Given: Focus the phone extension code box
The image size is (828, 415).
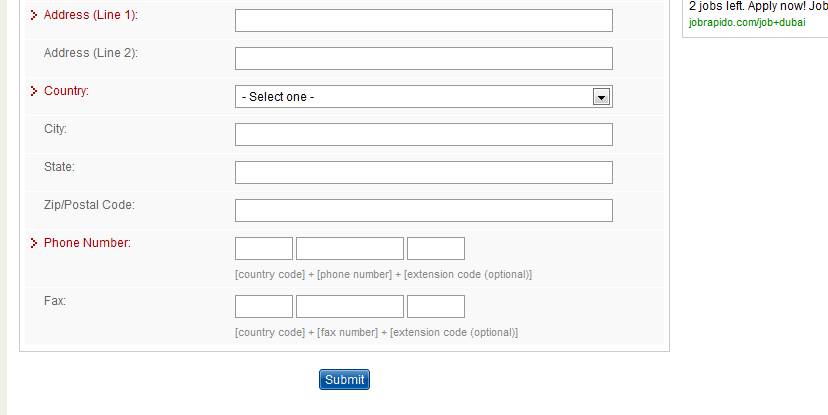Looking at the screenshot, I should coord(436,249).
